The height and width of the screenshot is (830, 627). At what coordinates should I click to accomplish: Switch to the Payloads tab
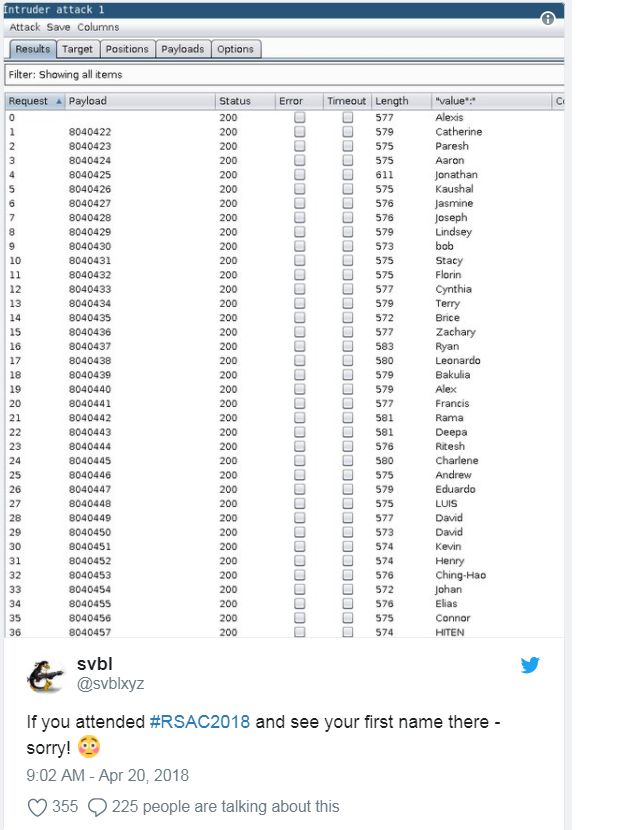coord(182,49)
